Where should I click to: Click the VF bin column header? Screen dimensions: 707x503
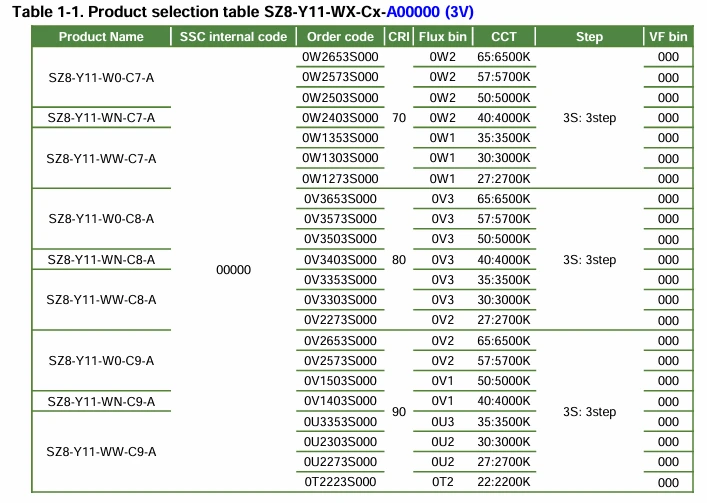(668, 37)
